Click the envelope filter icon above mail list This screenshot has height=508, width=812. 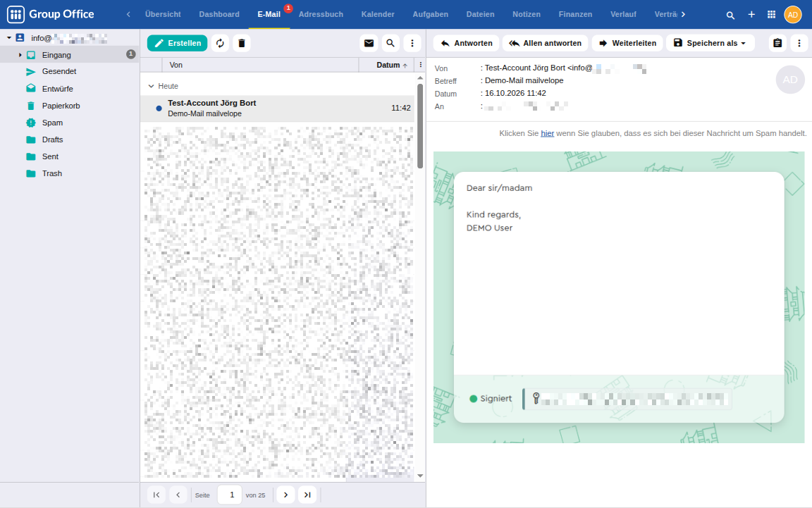click(369, 43)
